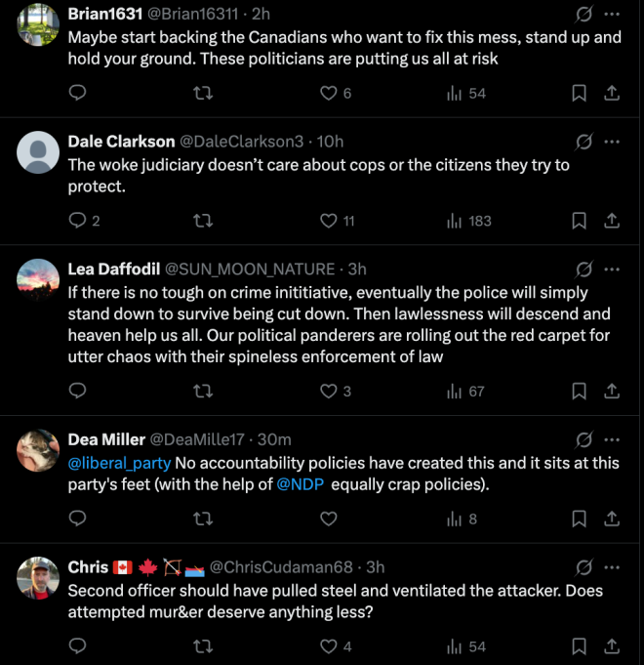The height and width of the screenshot is (665, 644).
Task: Open more options on Dea Miller's tweet
Action: 612,439
